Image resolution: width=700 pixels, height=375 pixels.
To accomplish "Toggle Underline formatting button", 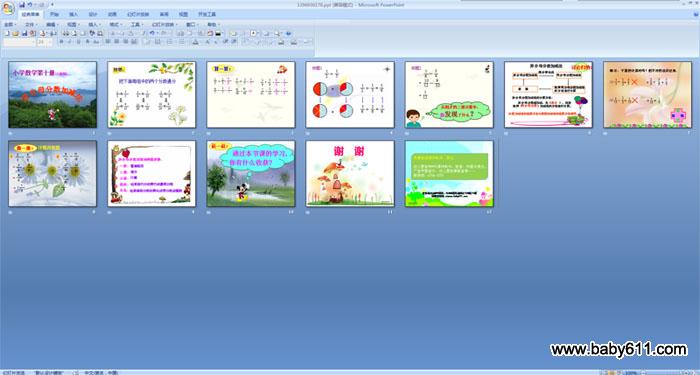I will pos(78,42).
